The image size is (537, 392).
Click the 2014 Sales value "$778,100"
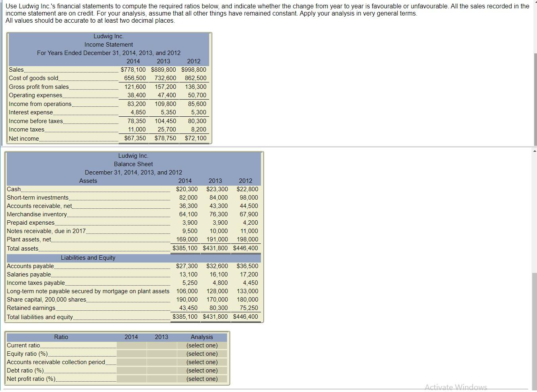[x=133, y=70]
